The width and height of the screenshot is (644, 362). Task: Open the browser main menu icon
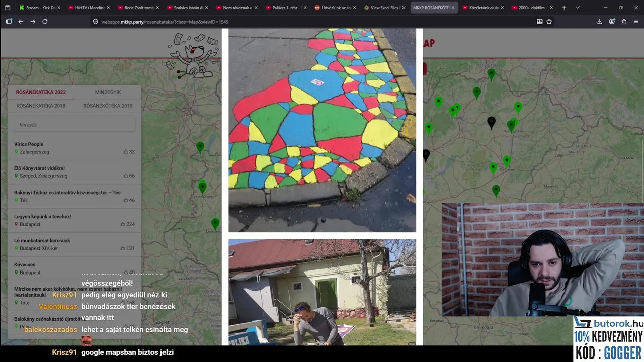[x=636, y=22]
